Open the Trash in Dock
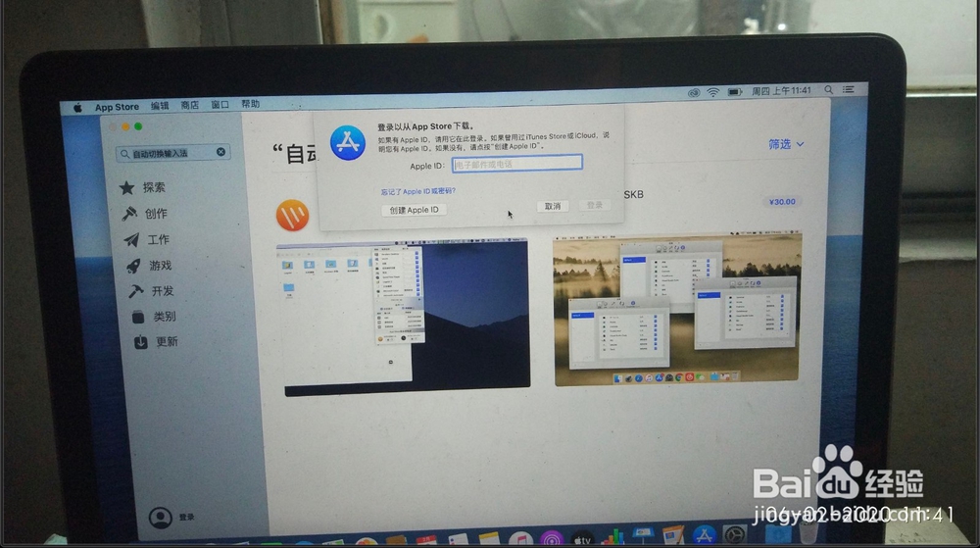The width and height of the screenshot is (980, 548). pos(808,533)
